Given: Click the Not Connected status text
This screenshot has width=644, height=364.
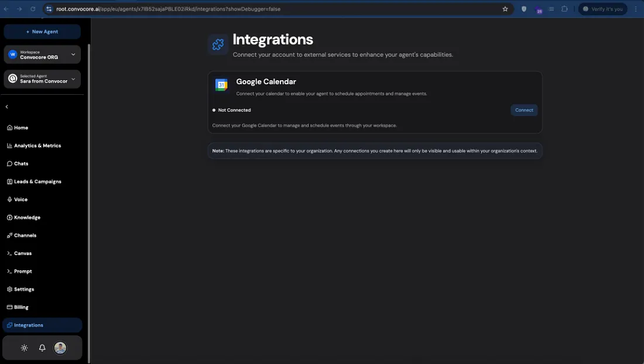Looking at the screenshot, I should point(235,110).
